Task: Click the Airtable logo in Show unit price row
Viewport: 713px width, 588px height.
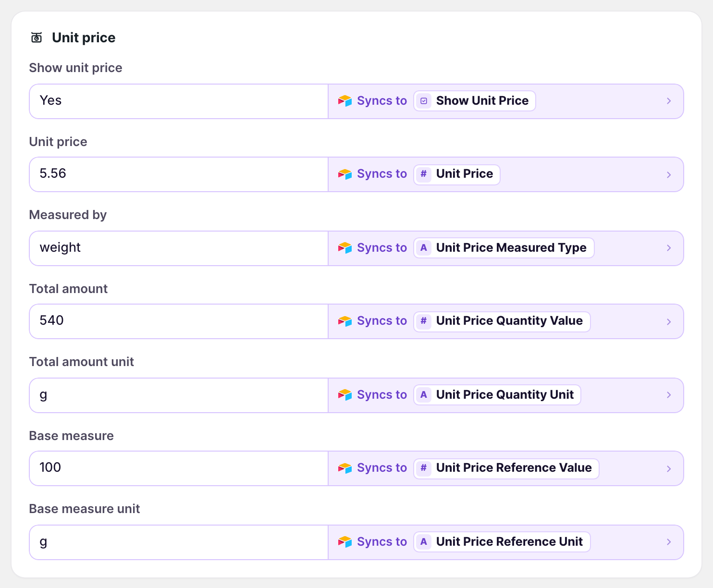Action: pyautogui.click(x=345, y=101)
